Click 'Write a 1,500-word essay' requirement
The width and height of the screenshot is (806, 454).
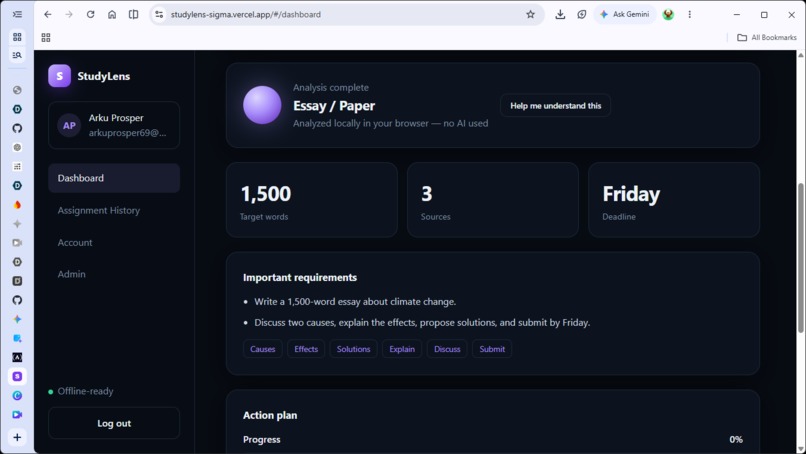pos(355,302)
